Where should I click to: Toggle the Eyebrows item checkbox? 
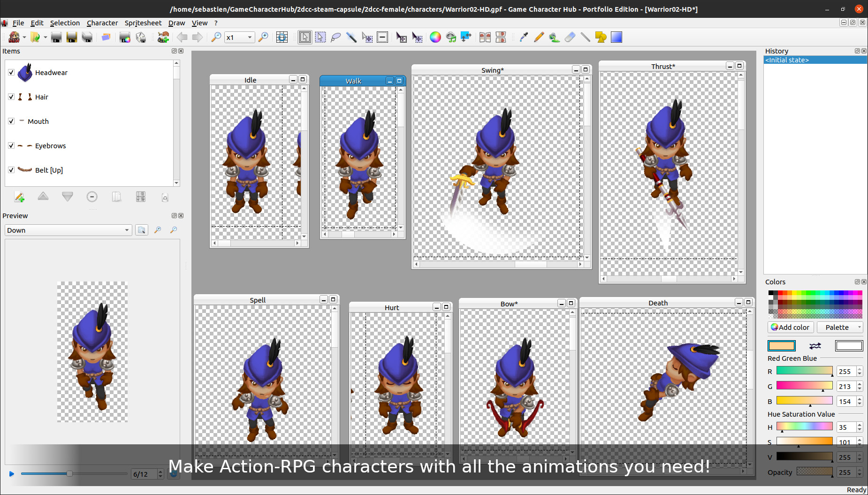pyautogui.click(x=11, y=145)
